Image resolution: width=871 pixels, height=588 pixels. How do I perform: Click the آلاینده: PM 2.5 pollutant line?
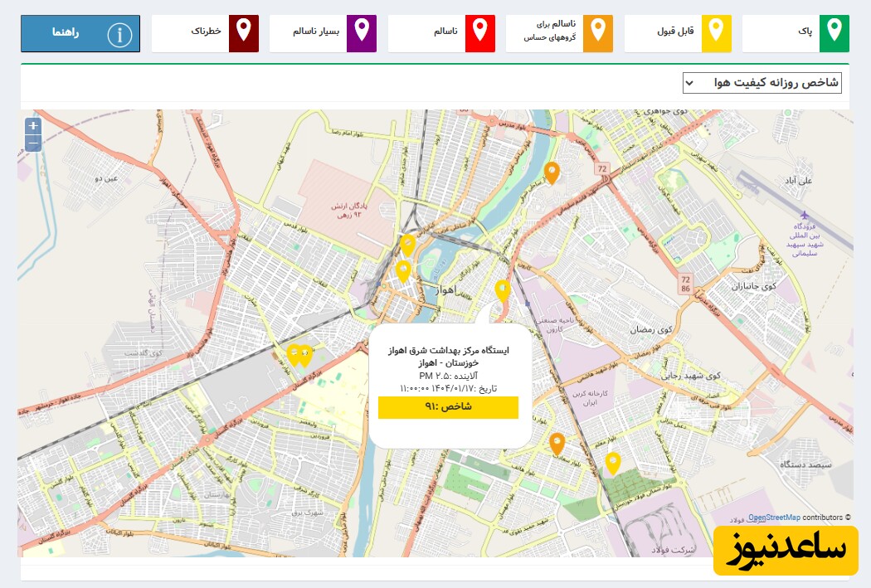click(x=448, y=376)
